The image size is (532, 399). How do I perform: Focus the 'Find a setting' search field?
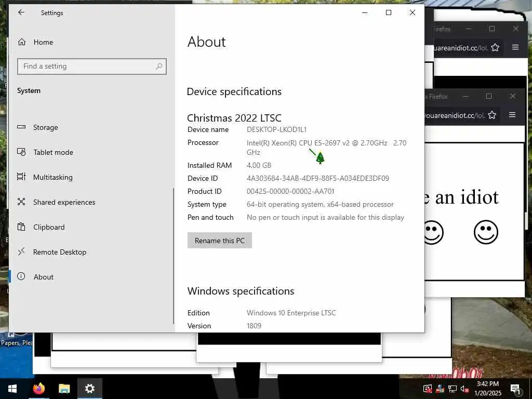pyautogui.click(x=91, y=66)
